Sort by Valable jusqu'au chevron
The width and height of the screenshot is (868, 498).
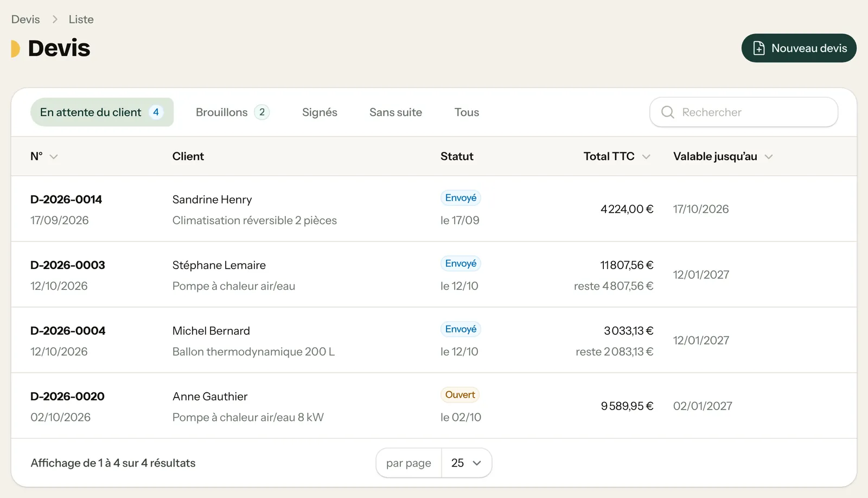click(x=769, y=157)
